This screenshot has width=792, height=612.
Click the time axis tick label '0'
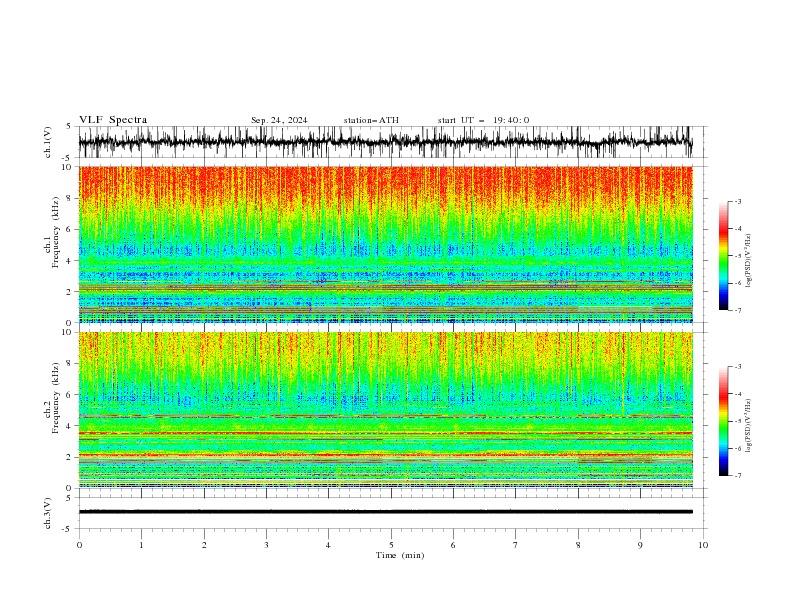79,545
